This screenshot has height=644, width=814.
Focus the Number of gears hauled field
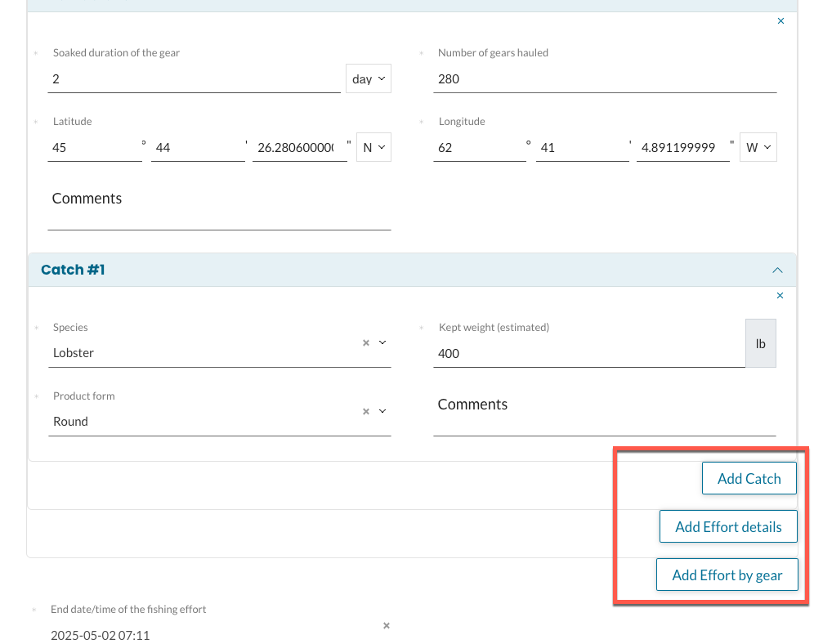tap(605, 79)
